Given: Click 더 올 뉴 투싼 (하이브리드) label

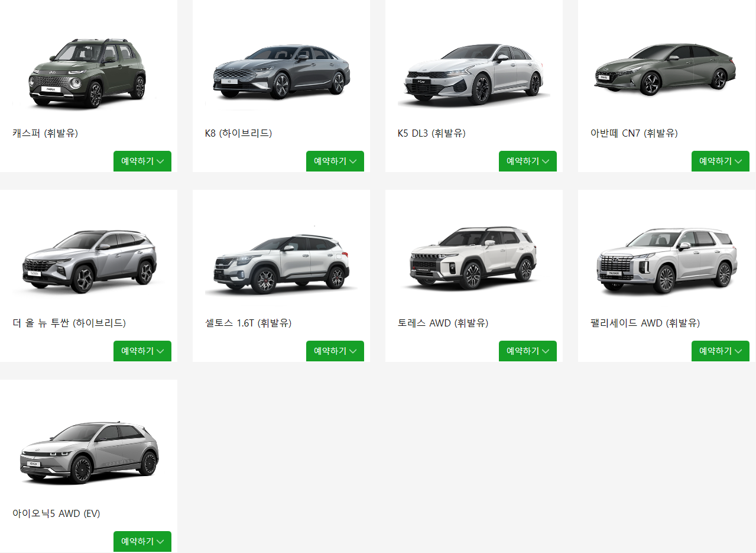Looking at the screenshot, I should (x=69, y=323).
